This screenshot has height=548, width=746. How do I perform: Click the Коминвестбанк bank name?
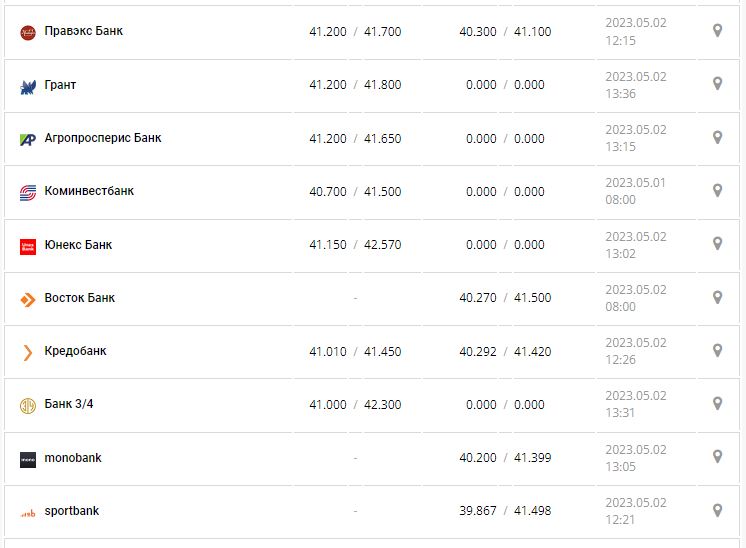89,191
